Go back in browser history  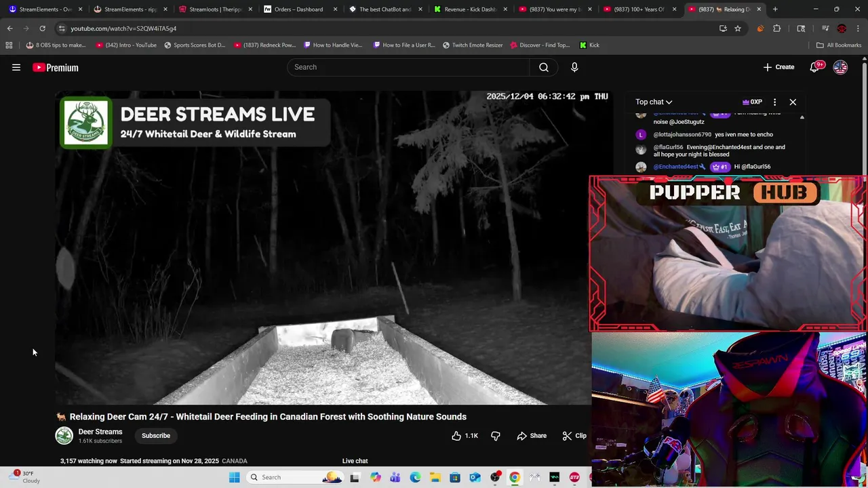click(x=9, y=28)
